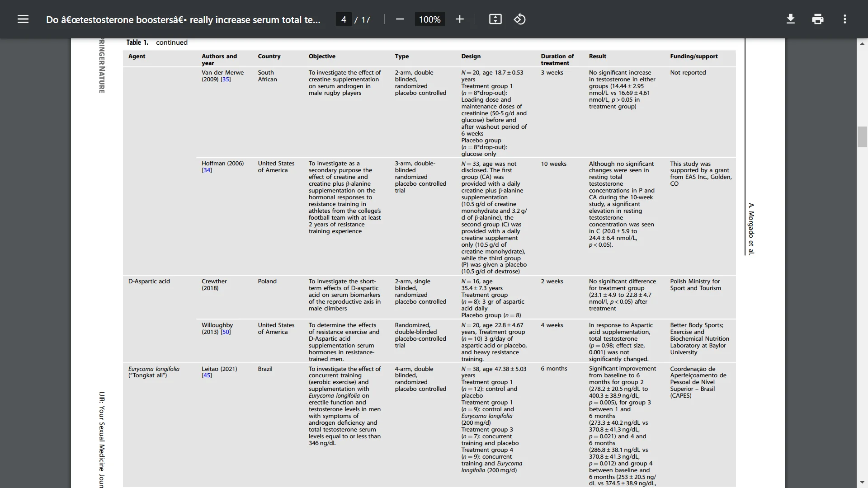Click the 'D-Aspartic acid' agent cell

(x=149, y=282)
